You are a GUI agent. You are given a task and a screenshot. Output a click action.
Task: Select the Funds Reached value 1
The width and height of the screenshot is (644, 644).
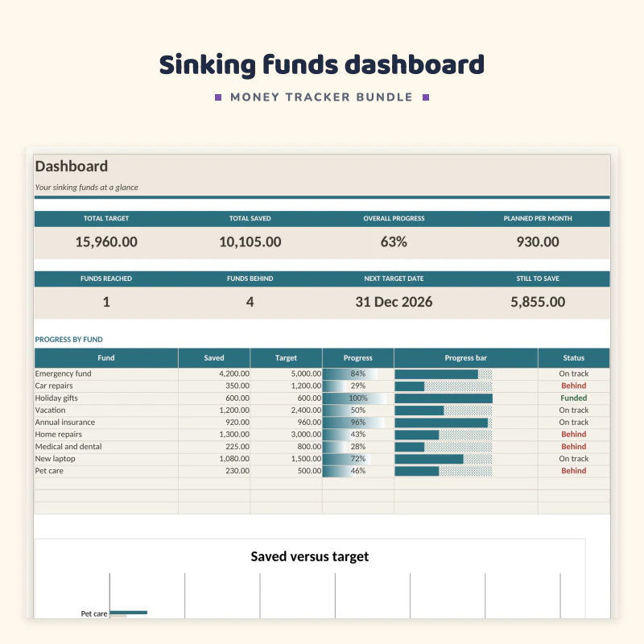(106, 303)
